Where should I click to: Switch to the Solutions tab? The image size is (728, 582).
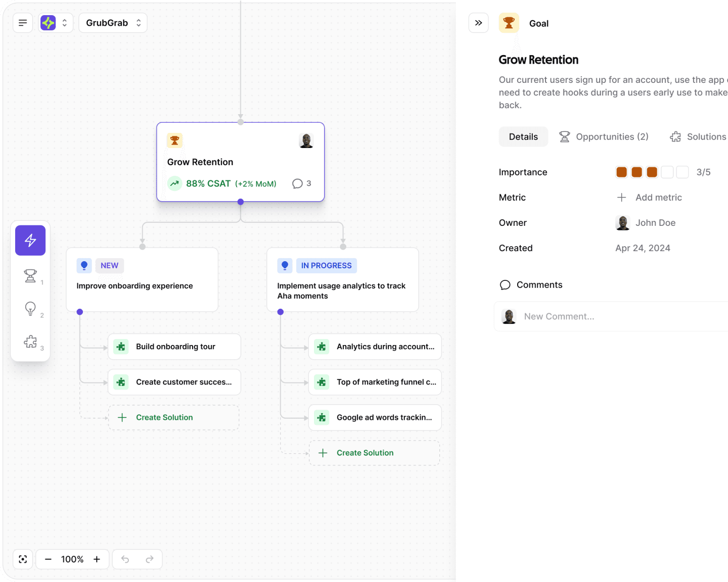[698, 137]
